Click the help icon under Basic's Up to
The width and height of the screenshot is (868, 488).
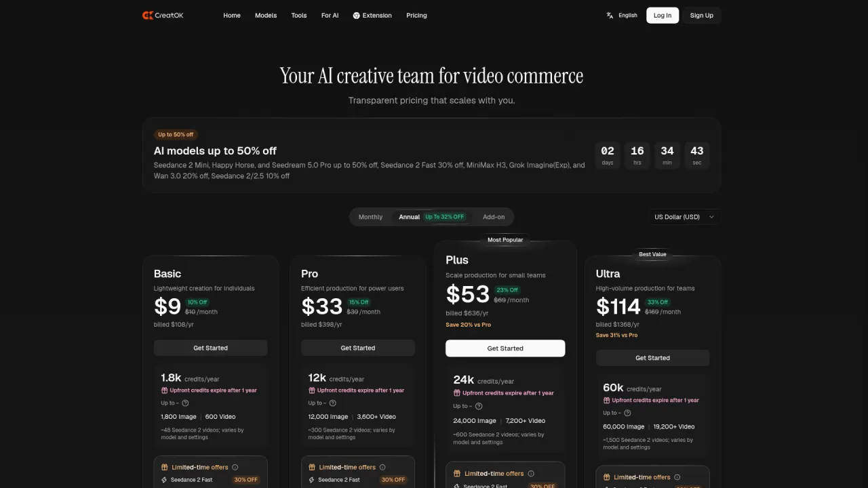point(185,403)
